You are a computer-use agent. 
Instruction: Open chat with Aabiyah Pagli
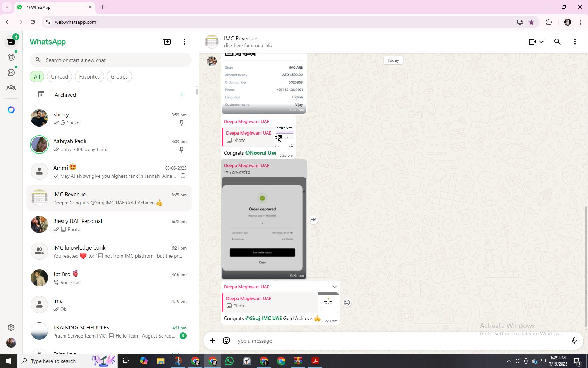(109, 145)
